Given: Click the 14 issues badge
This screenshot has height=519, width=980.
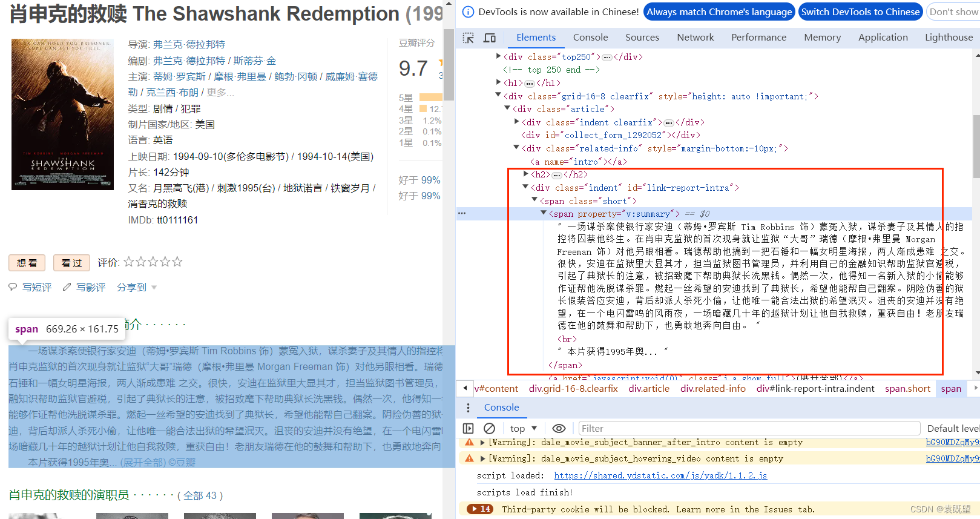Looking at the screenshot, I should click(481, 509).
